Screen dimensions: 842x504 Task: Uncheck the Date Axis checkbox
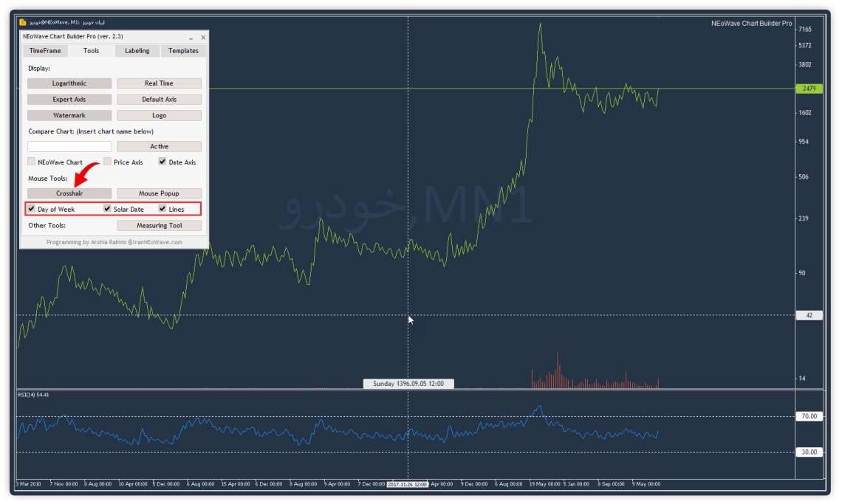[x=162, y=162]
